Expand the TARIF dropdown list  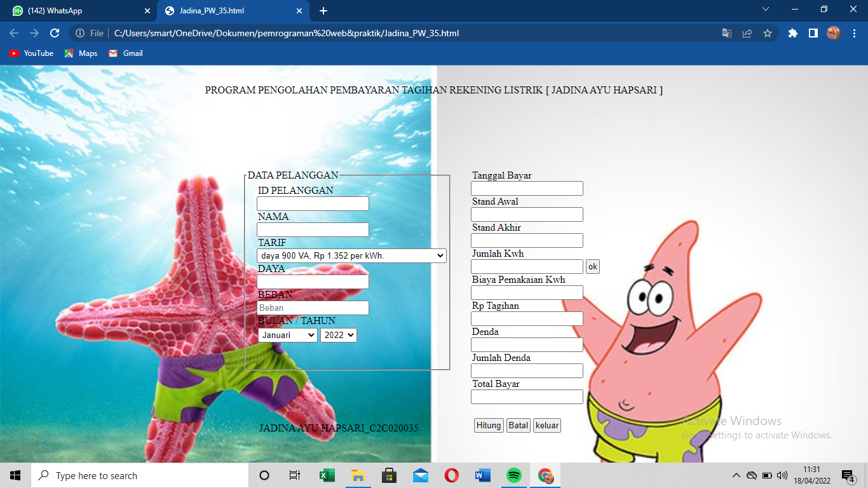[x=351, y=255]
